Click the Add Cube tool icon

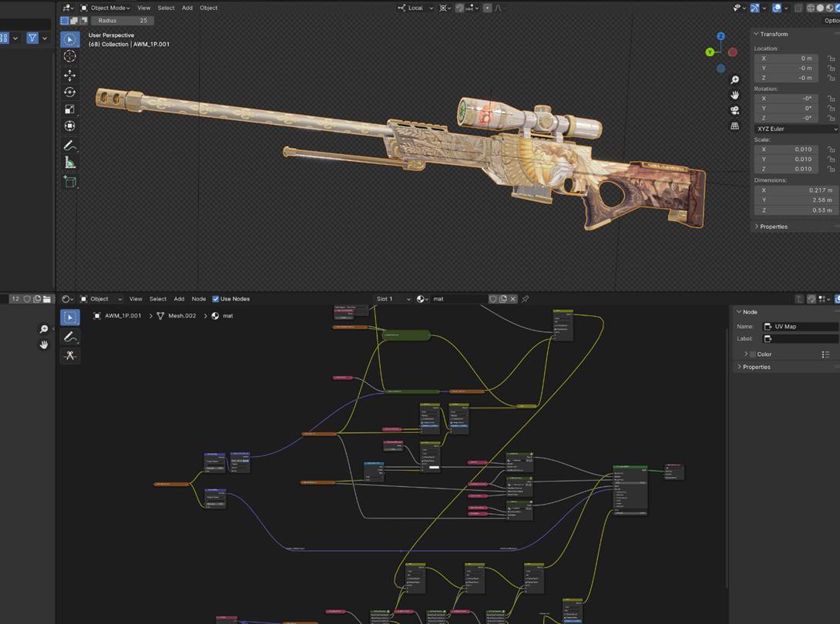[69, 182]
